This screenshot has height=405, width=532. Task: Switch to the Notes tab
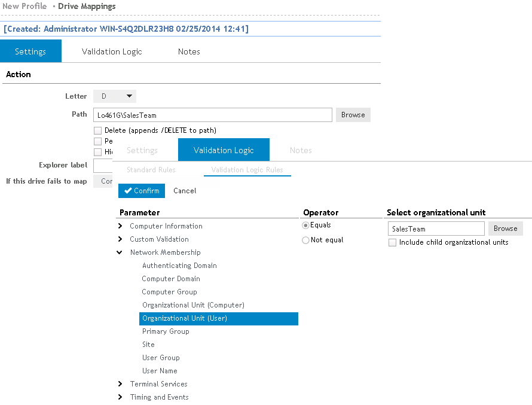[189, 51]
